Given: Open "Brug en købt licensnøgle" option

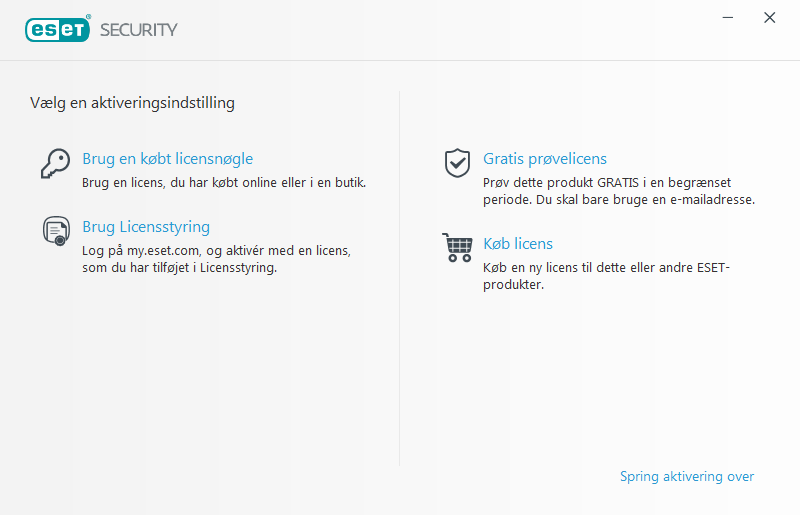Looking at the screenshot, I should 167,159.
